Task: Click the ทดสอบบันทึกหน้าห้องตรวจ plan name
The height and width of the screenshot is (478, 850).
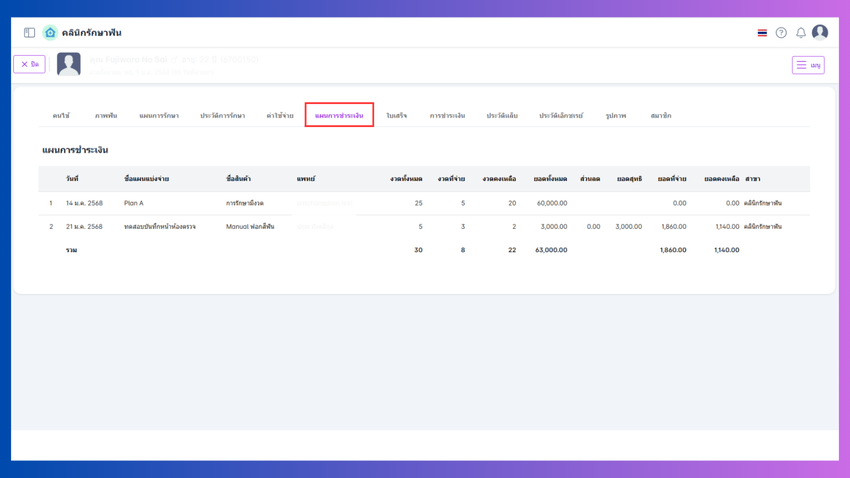Action: pyautogui.click(x=159, y=227)
